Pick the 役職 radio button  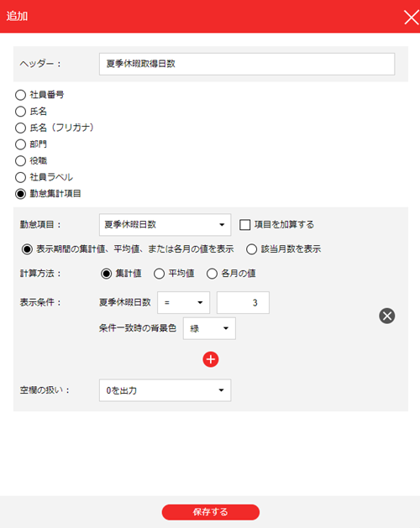point(20,160)
